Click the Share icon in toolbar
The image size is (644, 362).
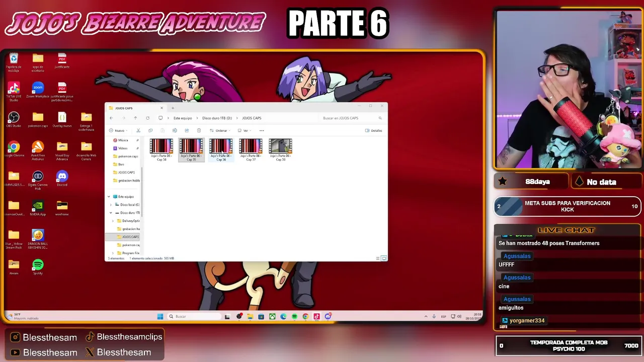pos(187,131)
